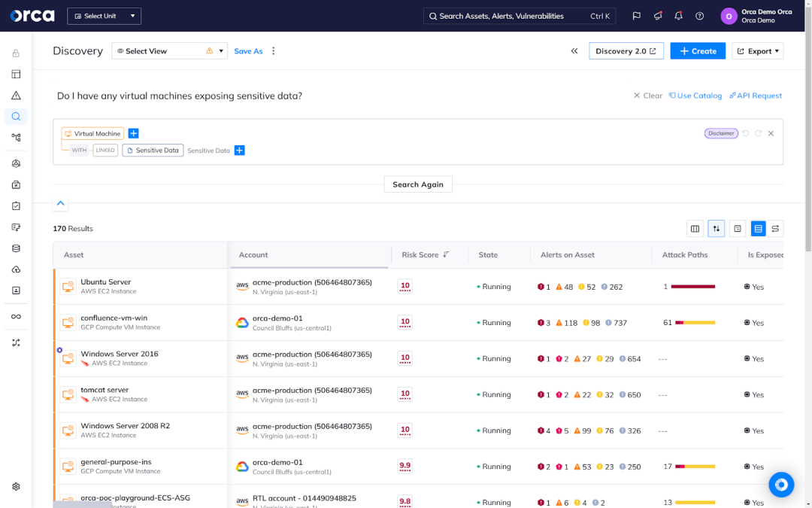812x508 pixels.
Task: Add condition after Sensitive Data
Action: (x=239, y=151)
